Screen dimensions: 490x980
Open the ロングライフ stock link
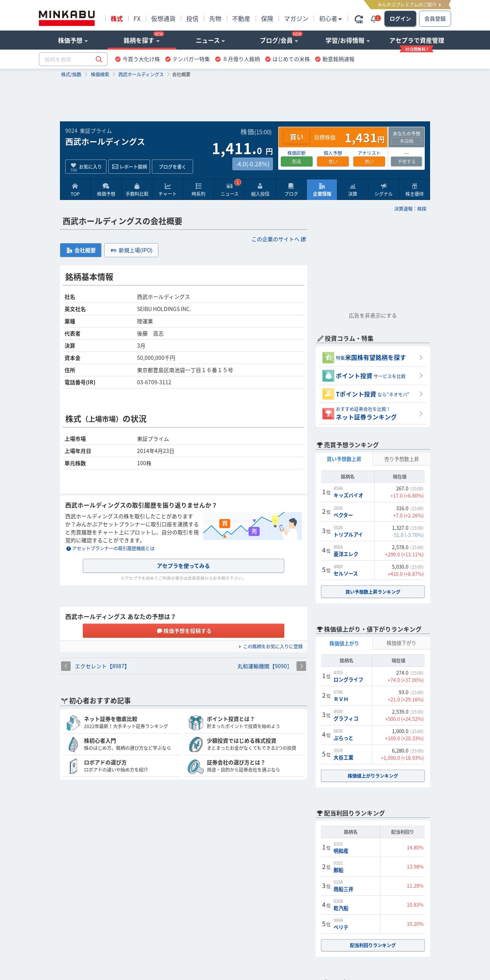[348, 680]
